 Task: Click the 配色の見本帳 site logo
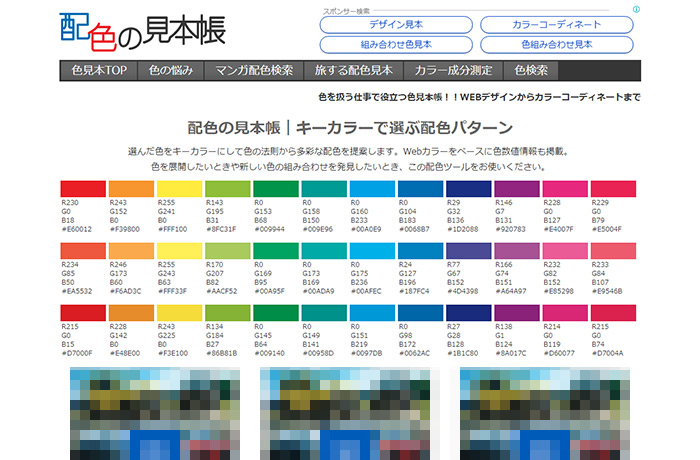tap(142, 32)
